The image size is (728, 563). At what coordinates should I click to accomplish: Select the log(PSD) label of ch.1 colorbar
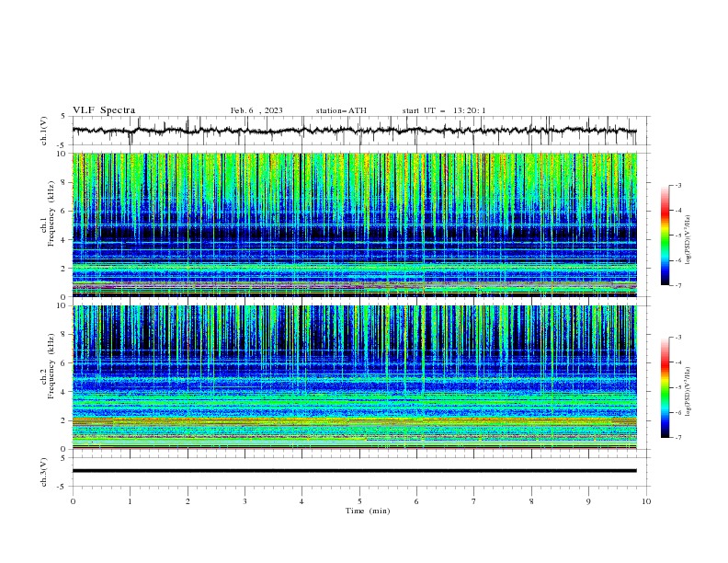[x=688, y=240]
